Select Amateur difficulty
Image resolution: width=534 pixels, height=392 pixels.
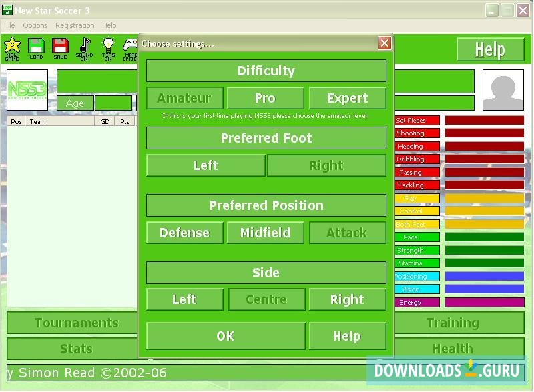(x=185, y=98)
